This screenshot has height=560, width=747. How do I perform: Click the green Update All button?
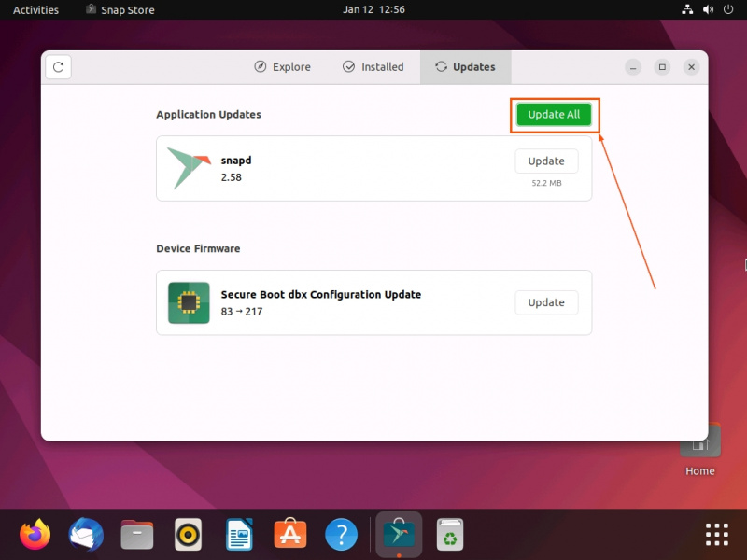(554, 115)
